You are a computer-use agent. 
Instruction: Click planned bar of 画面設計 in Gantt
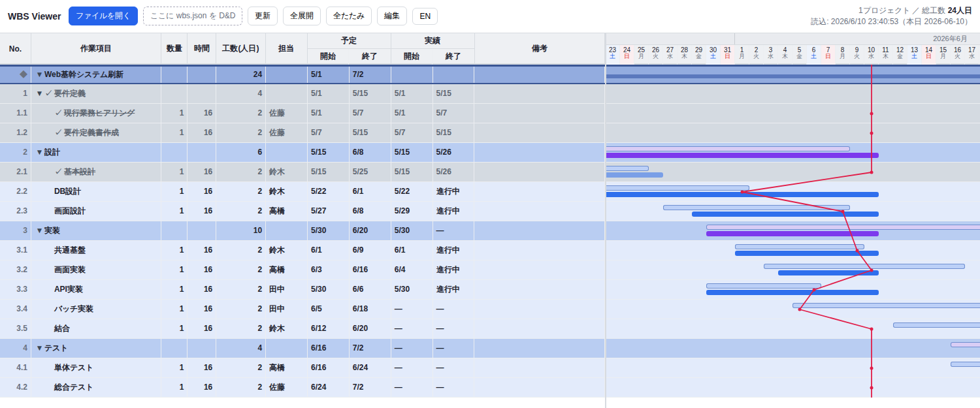(x=757, y=208)
